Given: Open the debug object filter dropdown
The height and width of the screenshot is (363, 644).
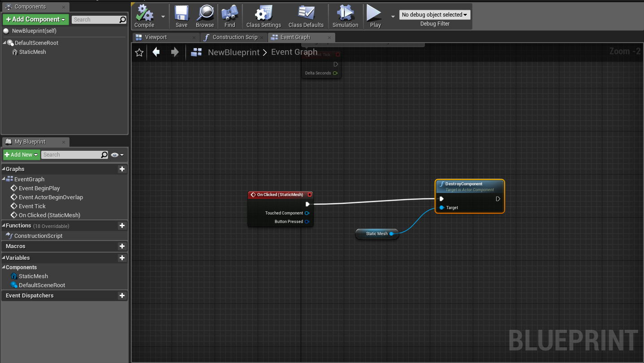Looking at the screenshot, I should pos(435,15).
